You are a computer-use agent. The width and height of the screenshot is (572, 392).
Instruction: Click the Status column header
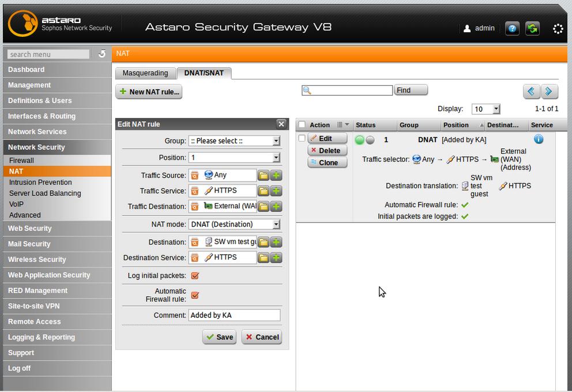pos(375,125)
